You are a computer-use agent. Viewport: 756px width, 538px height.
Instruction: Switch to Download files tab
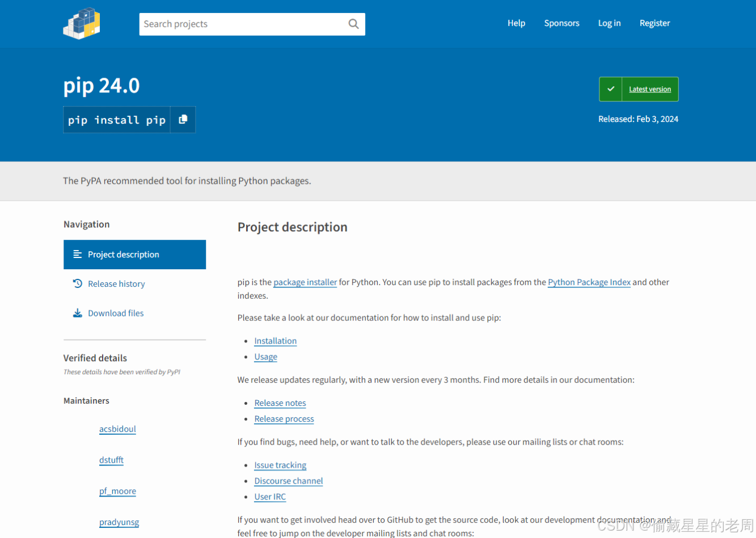click(134, 313)
